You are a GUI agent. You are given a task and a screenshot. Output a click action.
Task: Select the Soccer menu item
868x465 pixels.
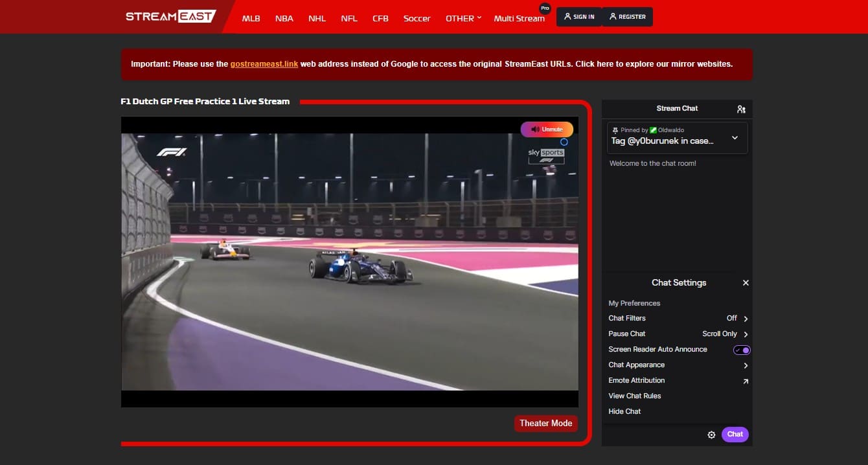pyautogui.click(x=417, y=18)
